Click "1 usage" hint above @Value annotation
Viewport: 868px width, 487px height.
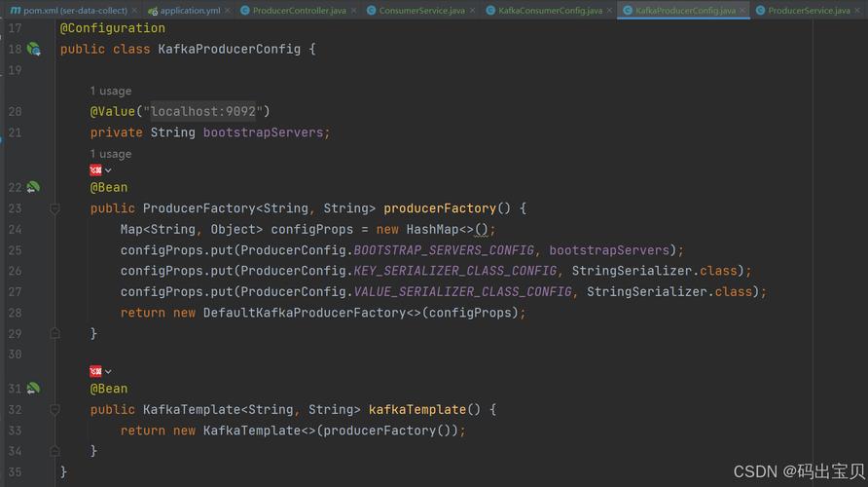tap(111, 91)
